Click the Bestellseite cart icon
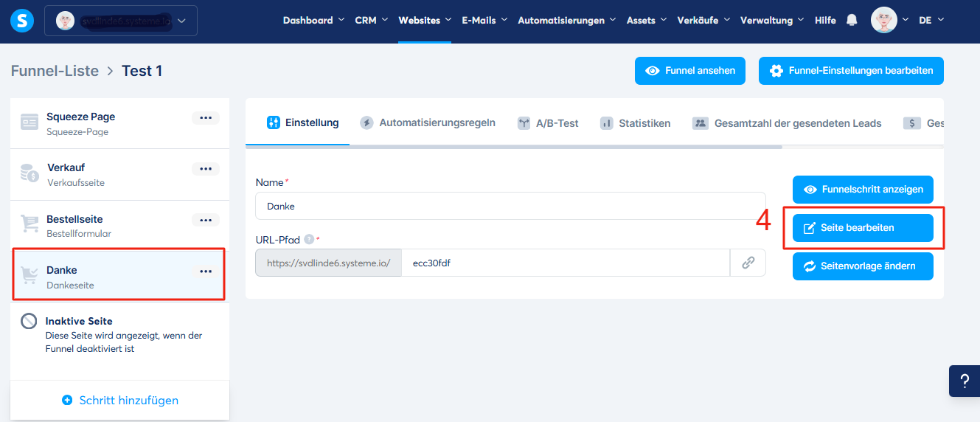980x422 pixels. click(29, 224)
